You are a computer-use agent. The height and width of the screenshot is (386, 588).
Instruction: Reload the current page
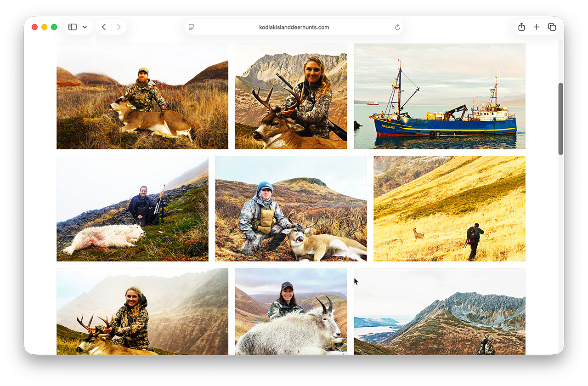coord(397,27)
